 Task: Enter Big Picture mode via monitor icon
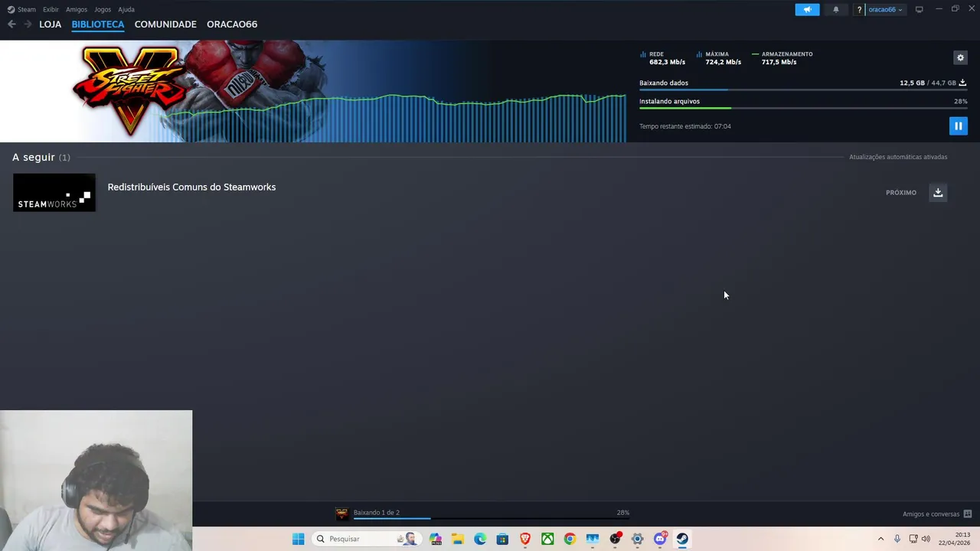pyautogui.click(x=919, y=9)
